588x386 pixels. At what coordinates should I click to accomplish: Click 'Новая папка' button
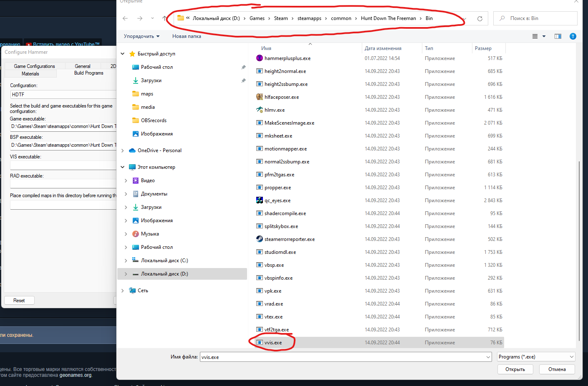[187, 36]
